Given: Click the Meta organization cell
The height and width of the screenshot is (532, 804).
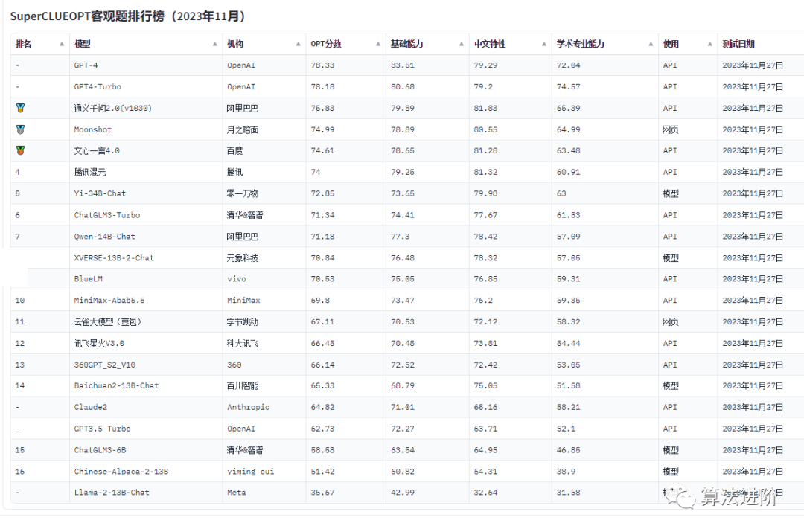Looking at the screenshot, I should (264, 493).
